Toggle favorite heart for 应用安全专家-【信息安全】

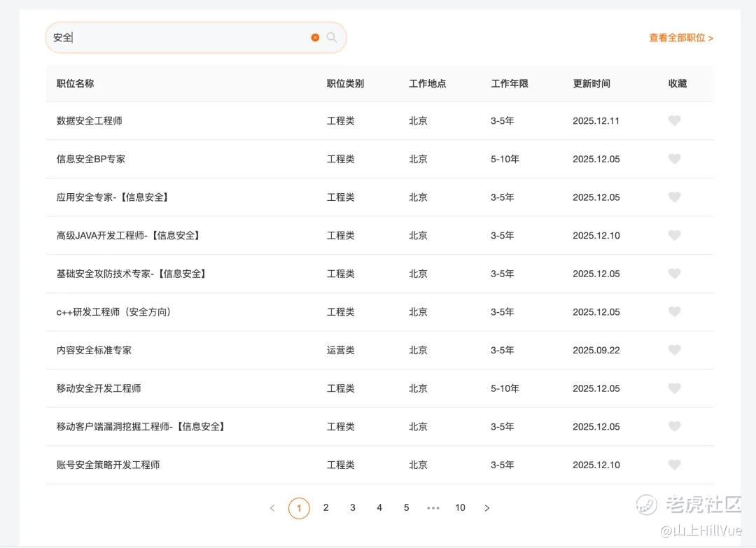point(675,197)
